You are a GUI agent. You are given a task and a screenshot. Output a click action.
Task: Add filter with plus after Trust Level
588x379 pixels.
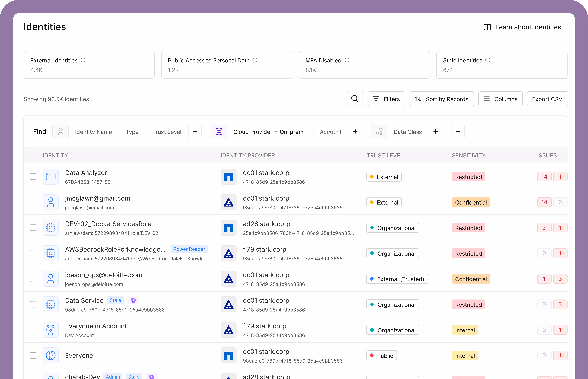coord(195,132)
